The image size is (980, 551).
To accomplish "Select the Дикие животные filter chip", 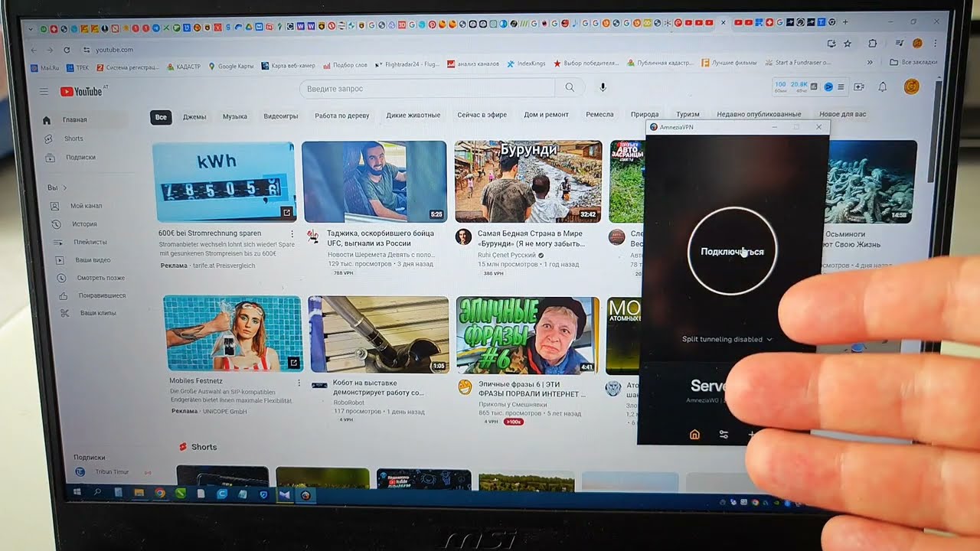I will [413, 116].
